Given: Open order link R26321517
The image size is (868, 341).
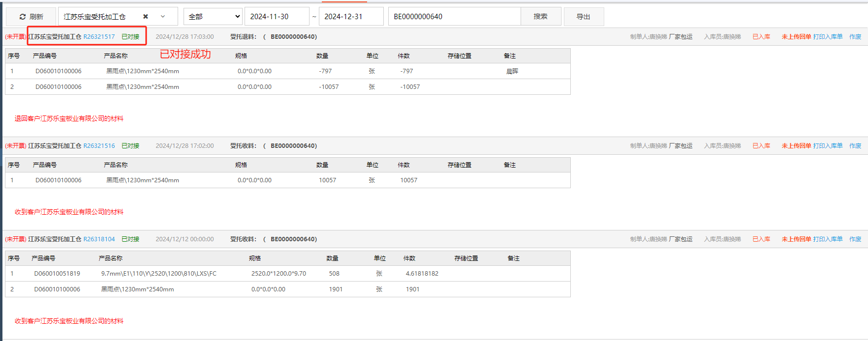Looking at the screenshot, I should 99,37.
